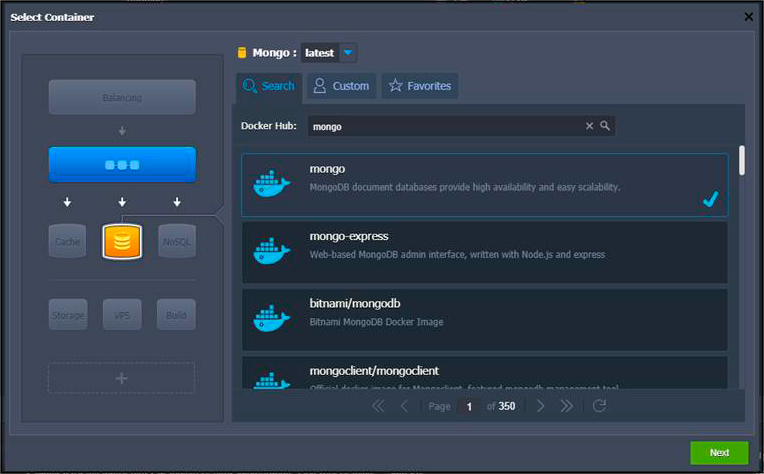
Task: Select the blue application server block
Action: [x=122, y=165]
